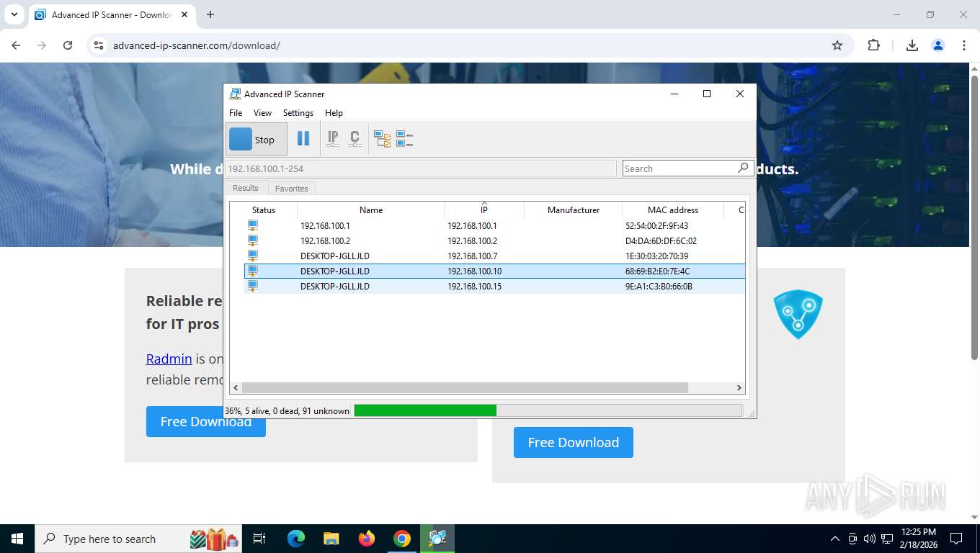The height and width of the screenshot is (553, 980).
Task: Click MAC address D4:DA:6D:DF:6C:02
Action: point(661,241)
